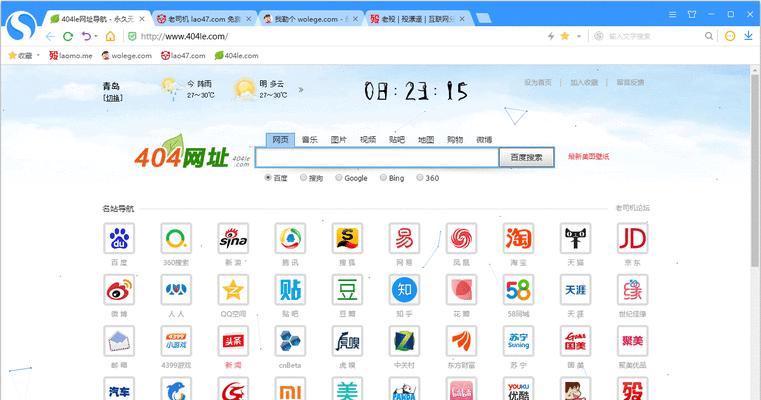This screenshot has width=761, height=400.
Task: Click the main Baidu search input field
Action: coord(377,158)
